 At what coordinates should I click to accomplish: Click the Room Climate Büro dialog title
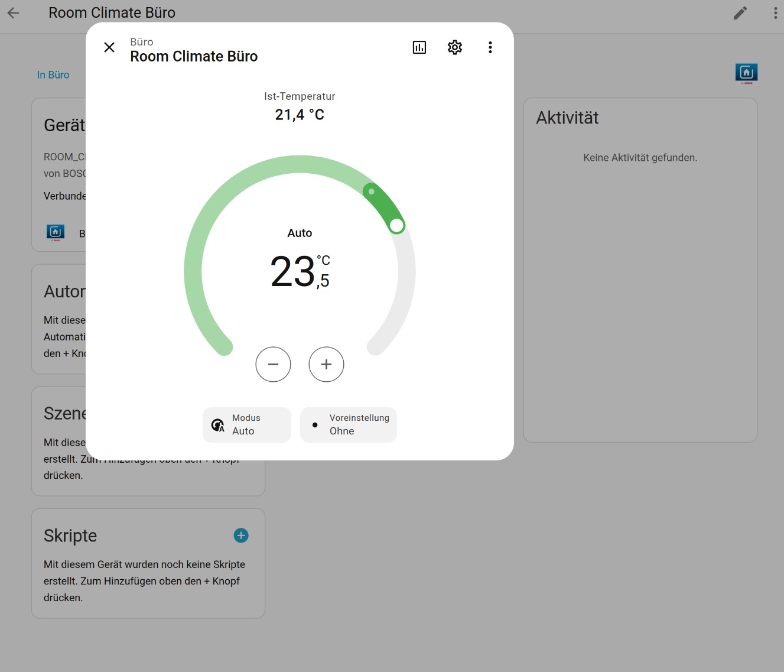tap(194, 56)
